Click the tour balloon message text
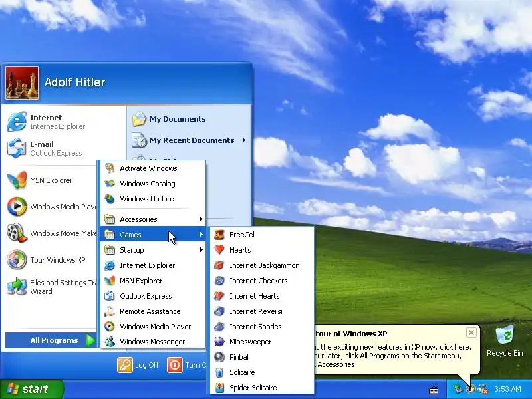 392,356
